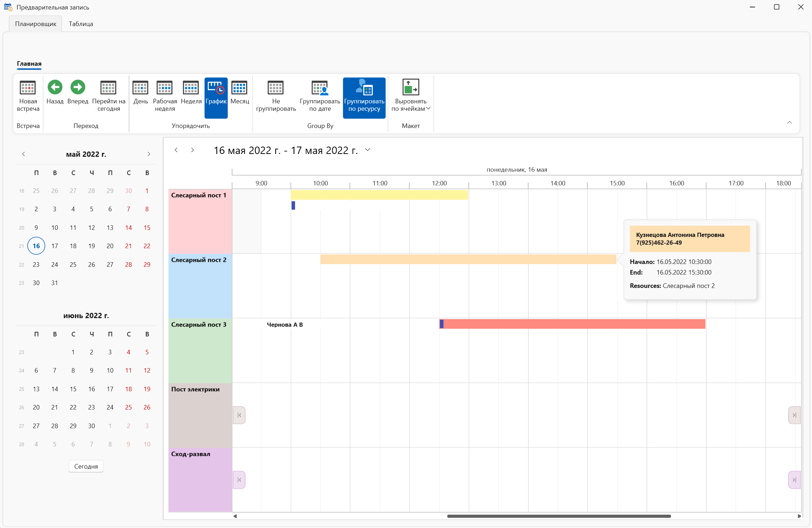Open the Таблица tab
Screen dimensions: 812x528
click(81, 24)
